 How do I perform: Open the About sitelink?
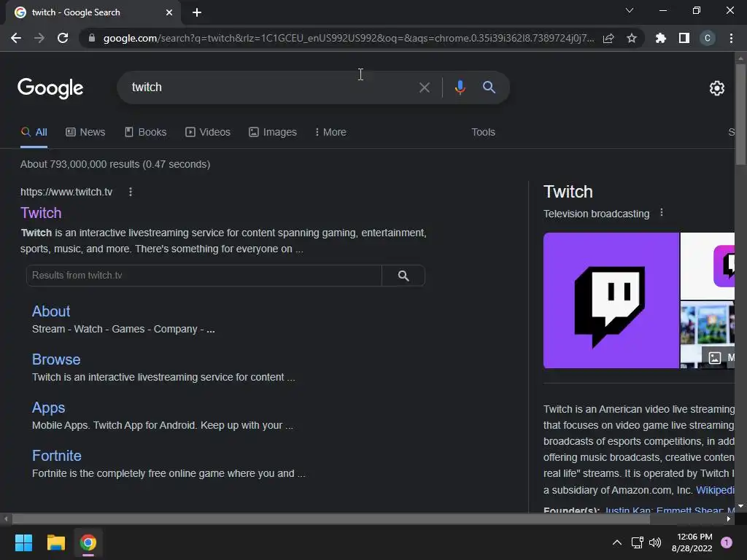tap(51, 311)
